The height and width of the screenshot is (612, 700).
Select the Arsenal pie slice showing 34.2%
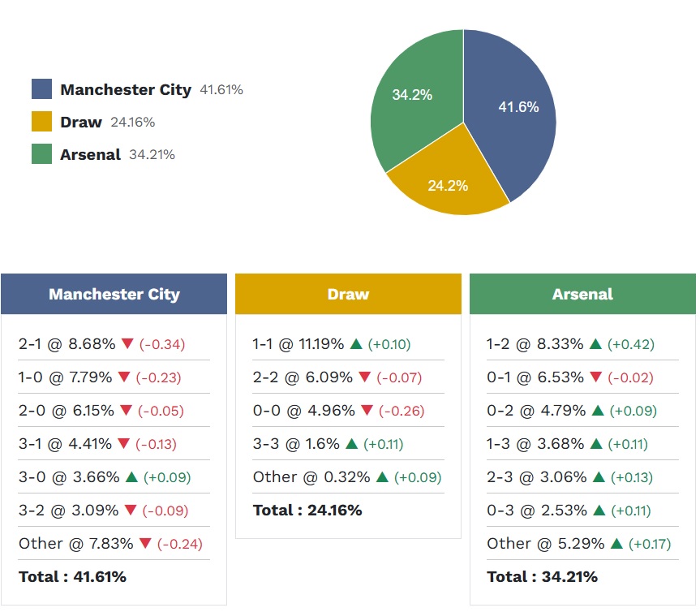click(414, 93)
